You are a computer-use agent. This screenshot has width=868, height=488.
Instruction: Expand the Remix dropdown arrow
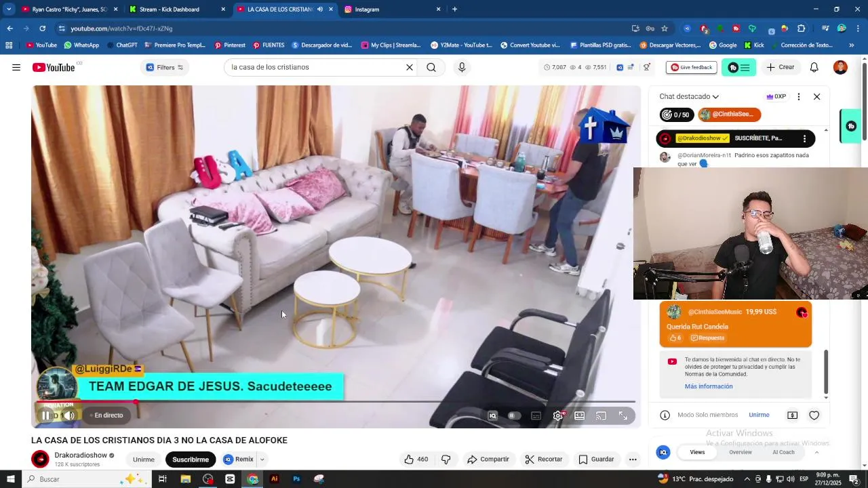click(x=262, y=460)
